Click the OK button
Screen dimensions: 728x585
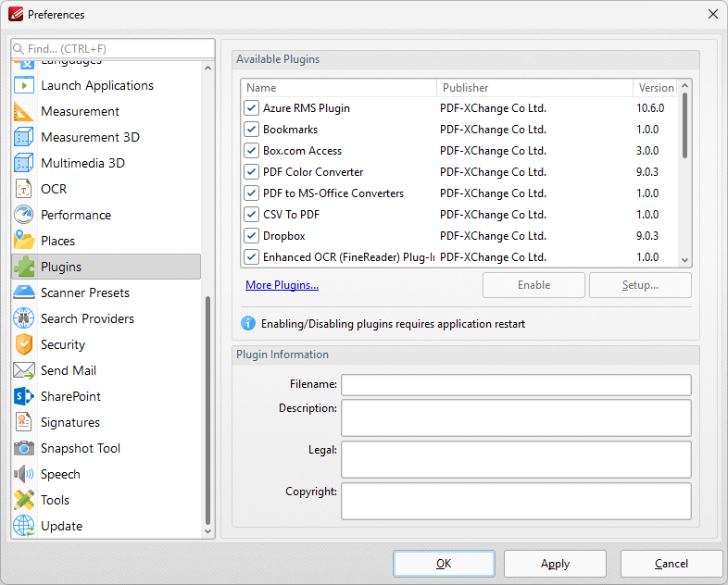click(x=444, y=564)
